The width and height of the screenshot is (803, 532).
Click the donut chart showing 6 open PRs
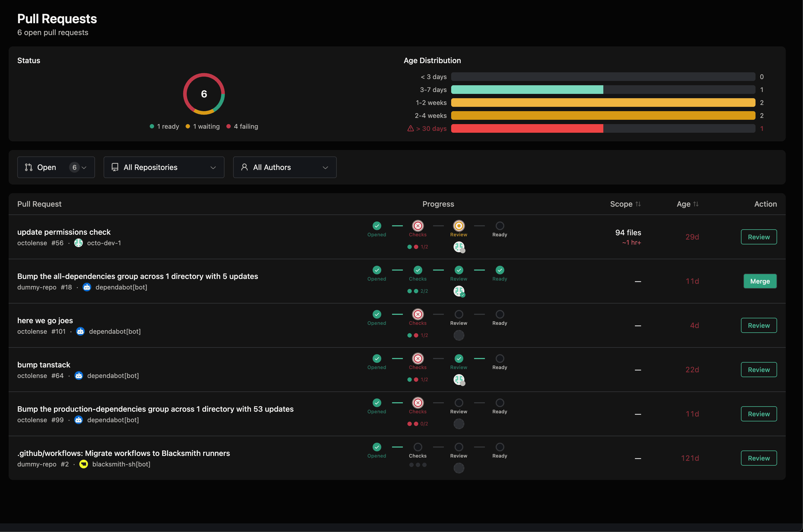(x=203, y=94)
